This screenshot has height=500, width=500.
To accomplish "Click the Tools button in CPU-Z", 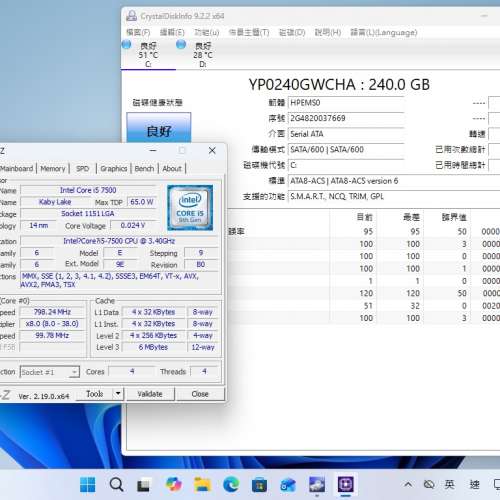I will pyautogui.click(x=95, y=394).
